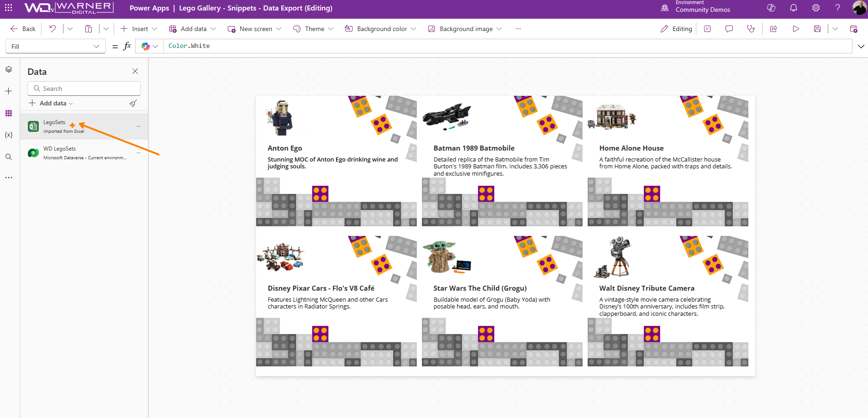Preview the app with the Play icon
The width and height of the screenshot is (868, 418).
click(796, 29)
